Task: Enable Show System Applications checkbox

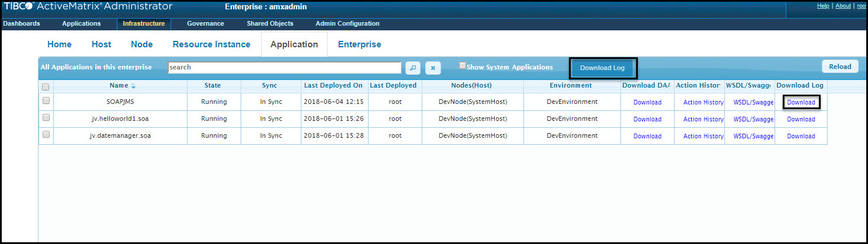Action: 463,66
